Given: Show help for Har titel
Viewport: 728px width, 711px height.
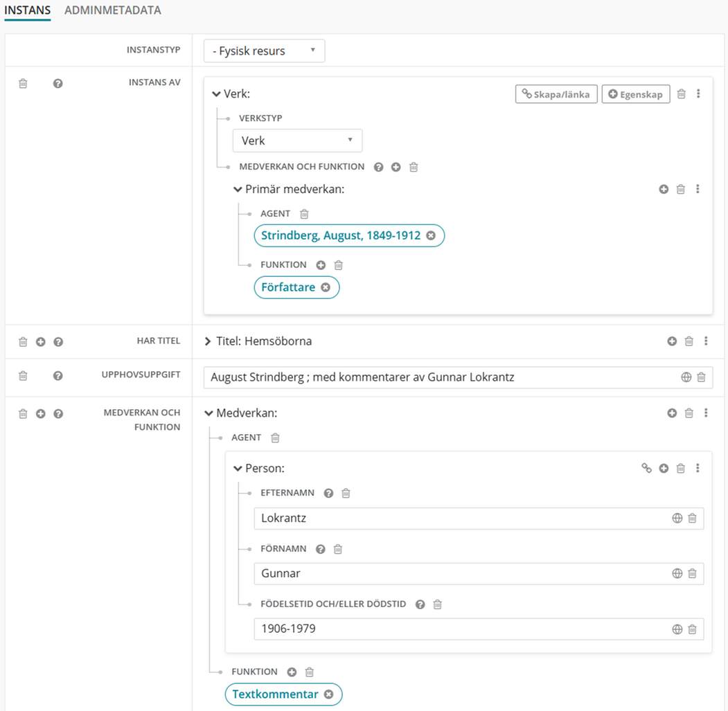Looking at the screenshot, I should (58, 342).
